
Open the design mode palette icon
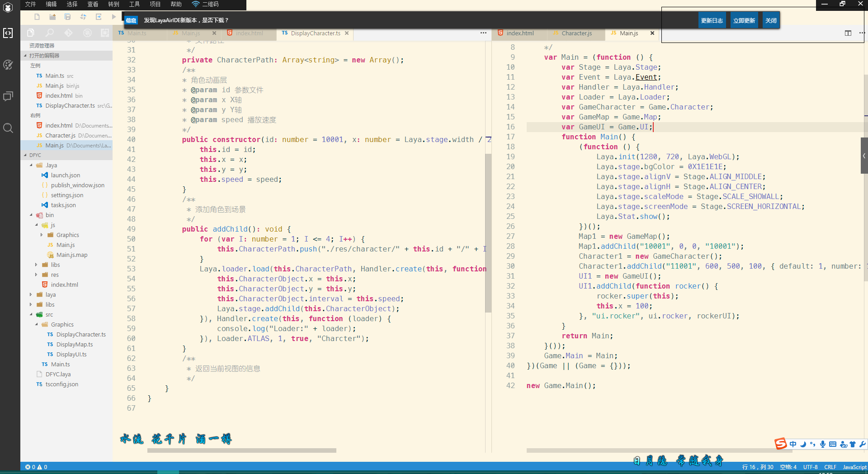click(x=8, y=65)
